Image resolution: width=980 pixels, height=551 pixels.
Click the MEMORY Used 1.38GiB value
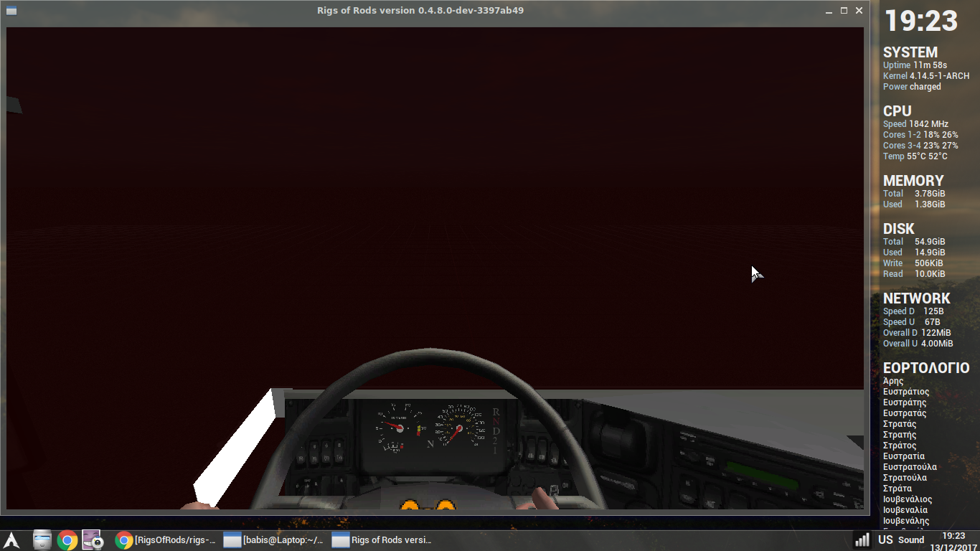[x=930, y=204]
